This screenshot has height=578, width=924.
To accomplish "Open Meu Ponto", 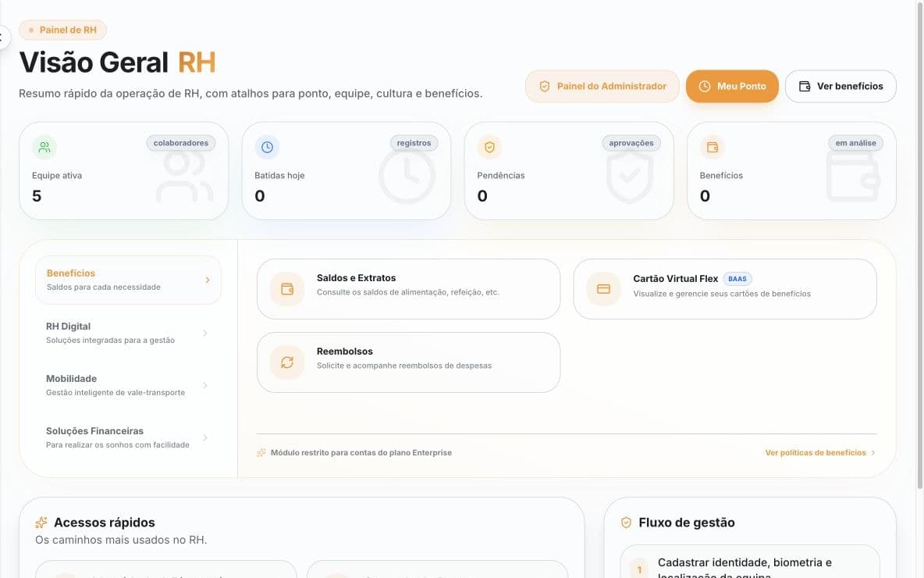I will (732, 86).
